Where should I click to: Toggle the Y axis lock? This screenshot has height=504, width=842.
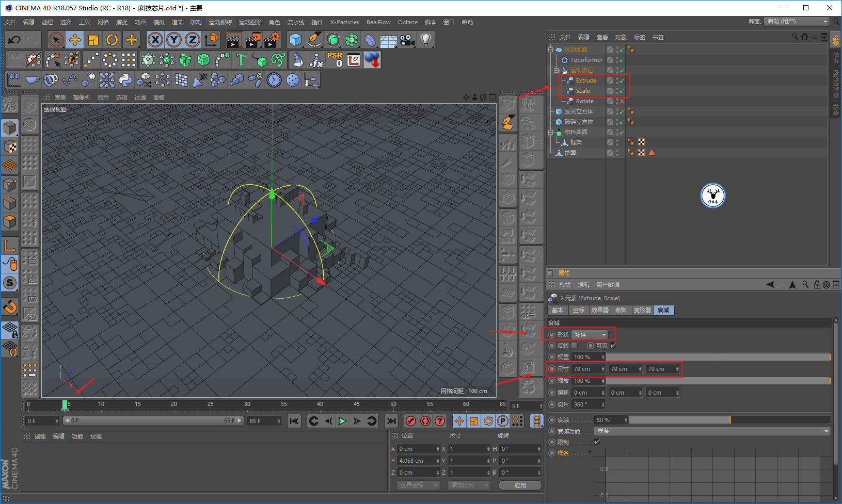pos(174,40)
